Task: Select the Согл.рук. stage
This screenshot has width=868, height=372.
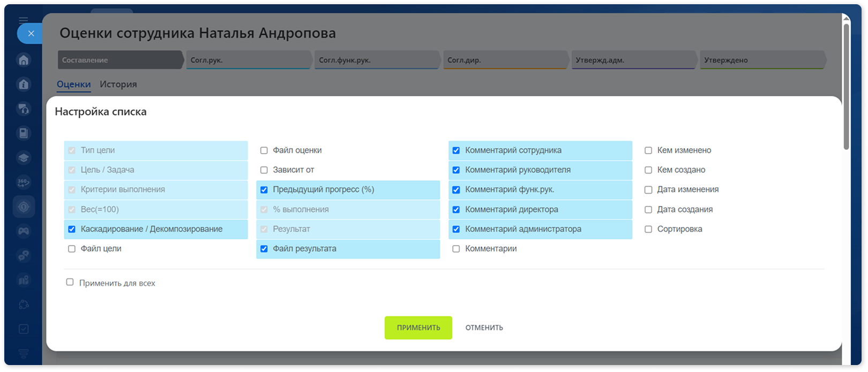Action: (x=248, y=60)
